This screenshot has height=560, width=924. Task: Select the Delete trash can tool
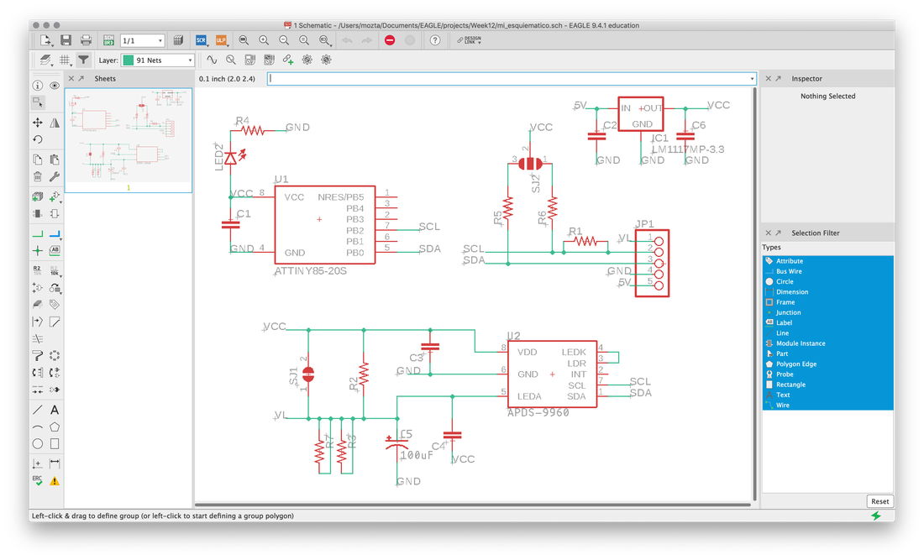pos(37,176)
